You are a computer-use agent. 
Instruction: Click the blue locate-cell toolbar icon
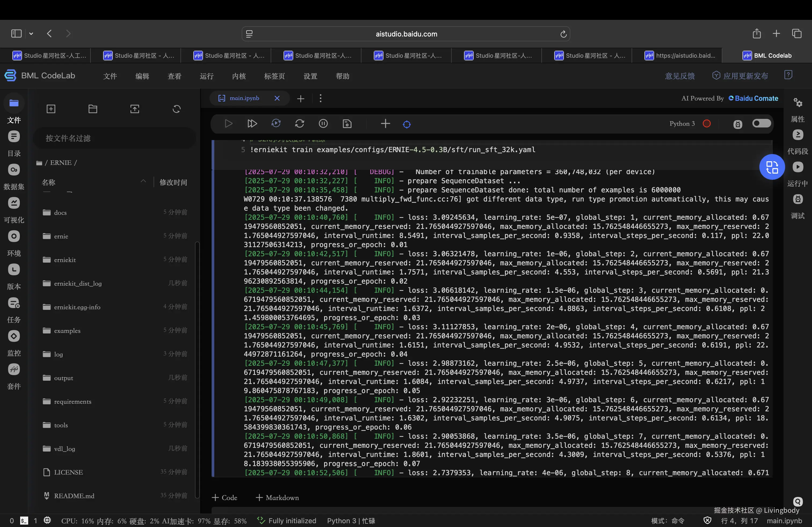point(407,125)
